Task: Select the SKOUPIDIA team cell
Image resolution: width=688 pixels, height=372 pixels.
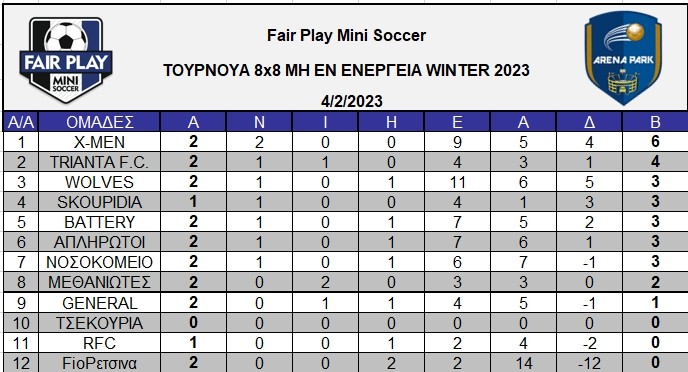Action: [100, 202]
